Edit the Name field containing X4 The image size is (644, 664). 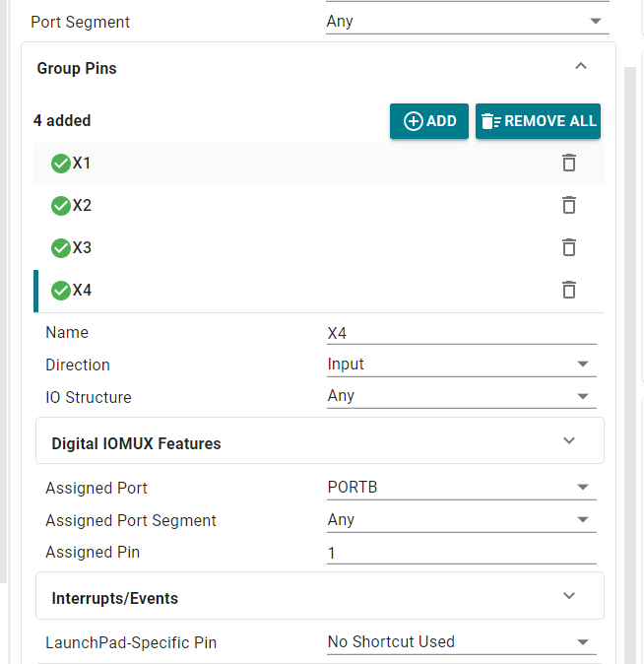click(x=462, y=333)
